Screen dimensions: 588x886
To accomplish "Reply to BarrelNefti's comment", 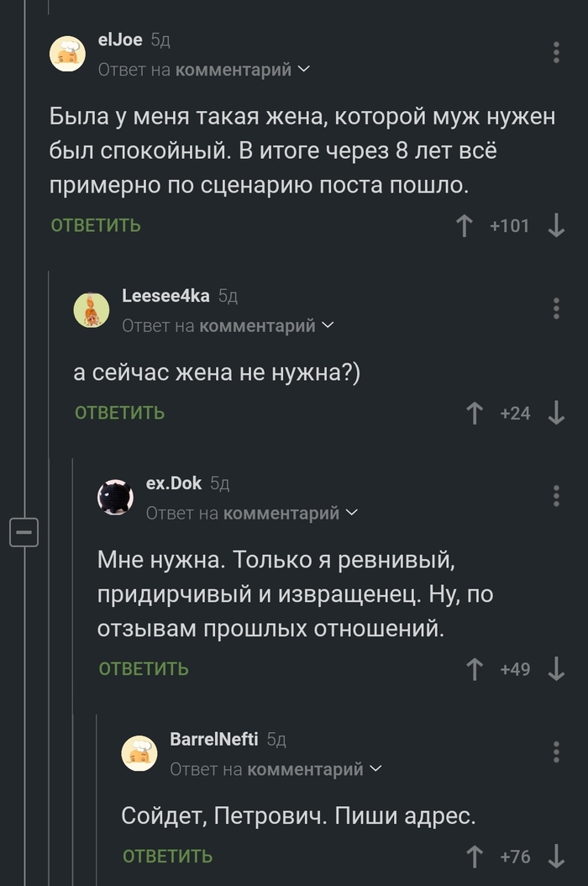I will 167,857.
